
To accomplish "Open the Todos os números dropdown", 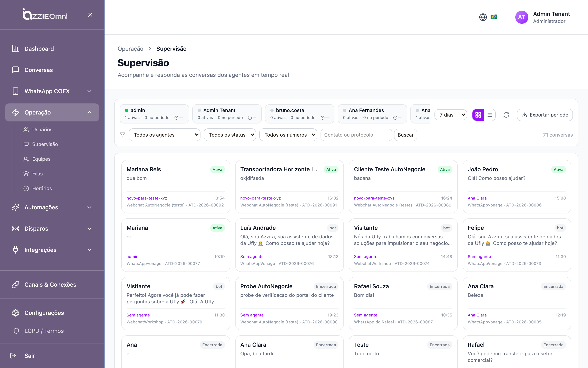I will [288, 135].
